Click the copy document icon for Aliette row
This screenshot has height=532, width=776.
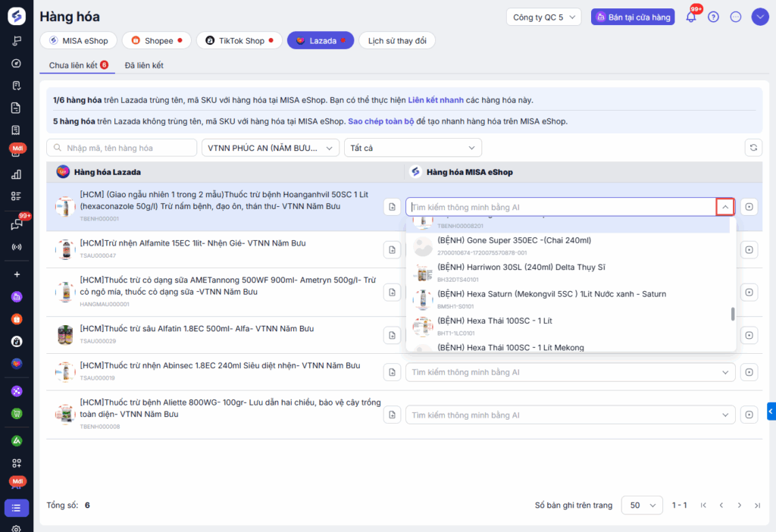click(392, 415)
